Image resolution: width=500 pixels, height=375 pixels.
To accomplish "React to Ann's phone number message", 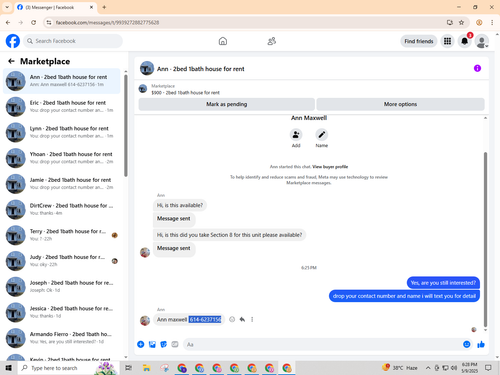I will tap(232, 319).
